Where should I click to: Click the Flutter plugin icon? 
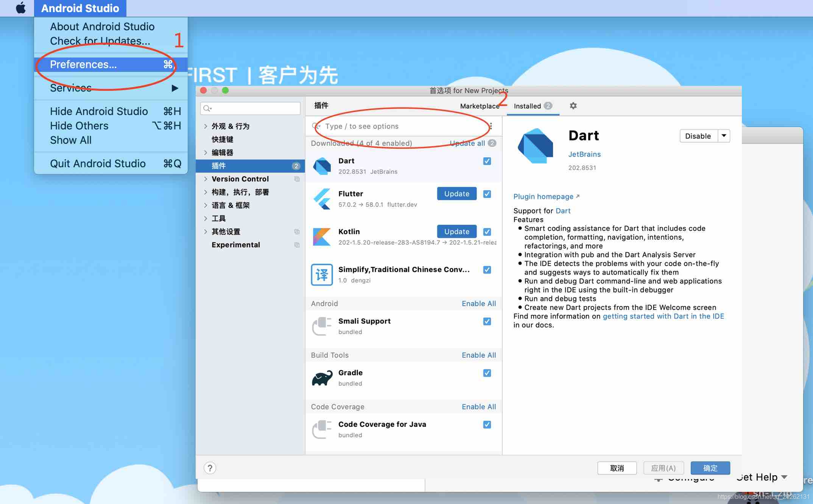click(322, 199)
